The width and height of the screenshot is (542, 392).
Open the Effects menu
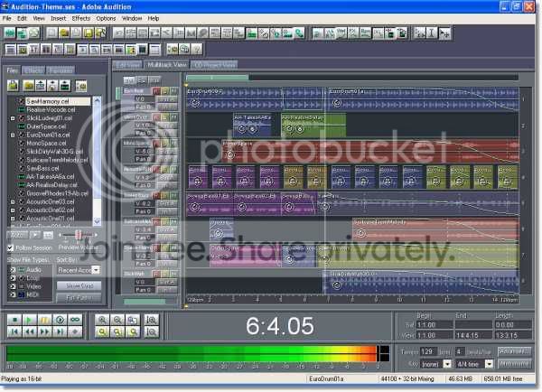tap(81, 18)
